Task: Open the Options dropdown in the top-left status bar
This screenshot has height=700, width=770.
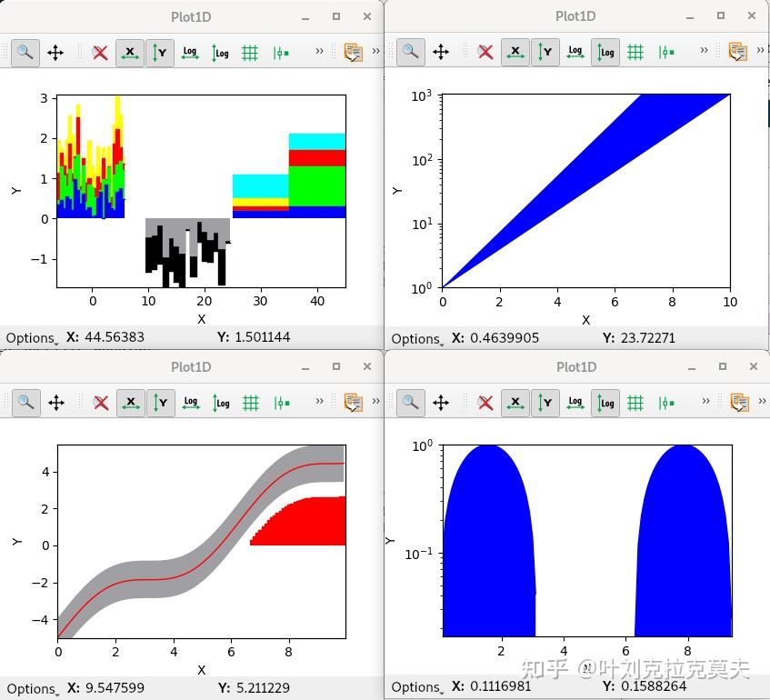Action: click(30, 337)
